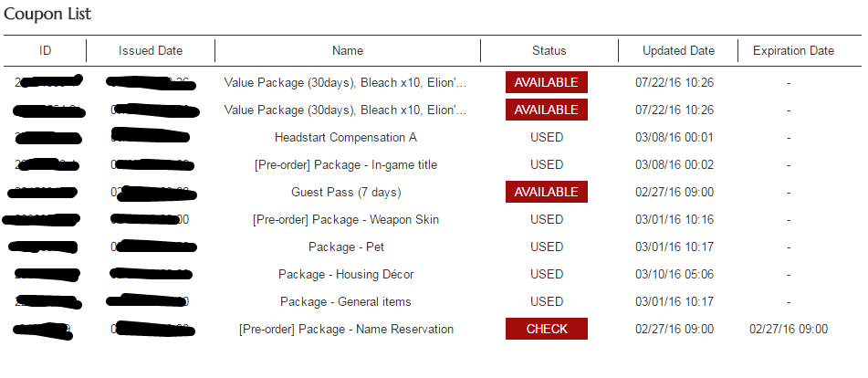The width and height of the screenshot is (868, 378).
Task: Click the ID column header
Action: tap(46, 50)
